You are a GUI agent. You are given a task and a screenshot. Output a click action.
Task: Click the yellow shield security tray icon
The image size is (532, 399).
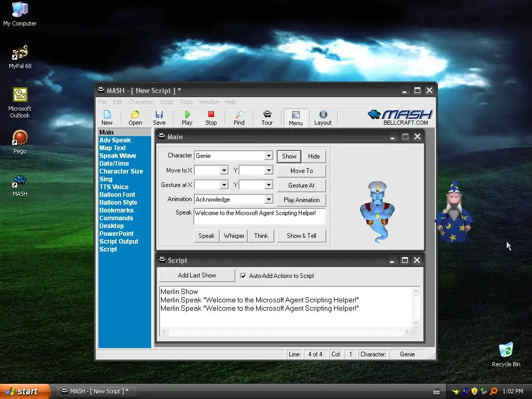click(x=474, y=391)
